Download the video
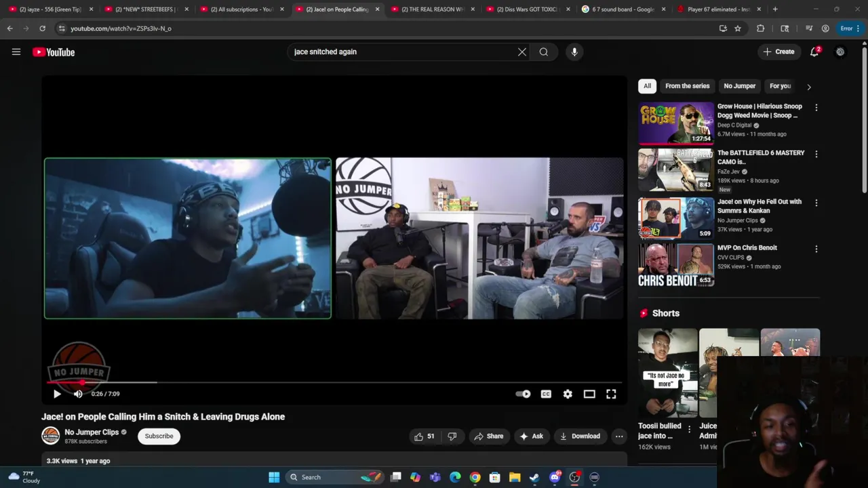Image resolution: width=868 pixels, height=488 pixels. click(580, 436)
